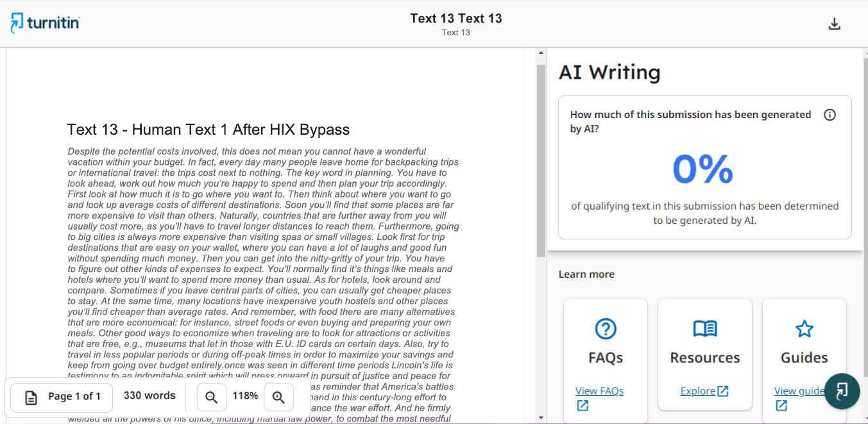Open the floating Turnitin round button

click(842, 391)
